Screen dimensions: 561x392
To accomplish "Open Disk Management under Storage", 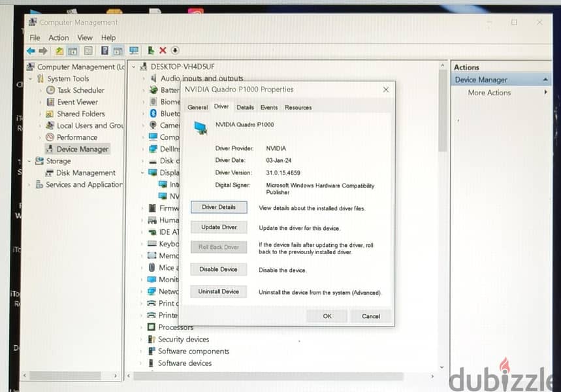I will (x=86, y=173).
